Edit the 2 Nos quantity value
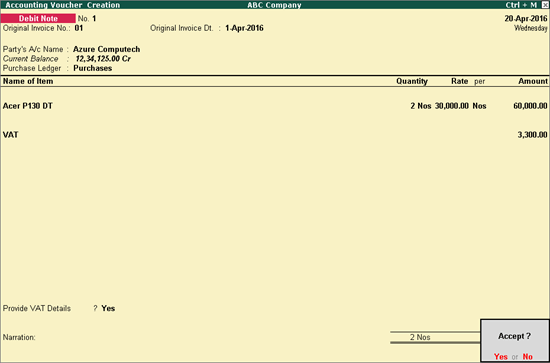The height and width of the screenshot is (363, 550). pos(421,106)
